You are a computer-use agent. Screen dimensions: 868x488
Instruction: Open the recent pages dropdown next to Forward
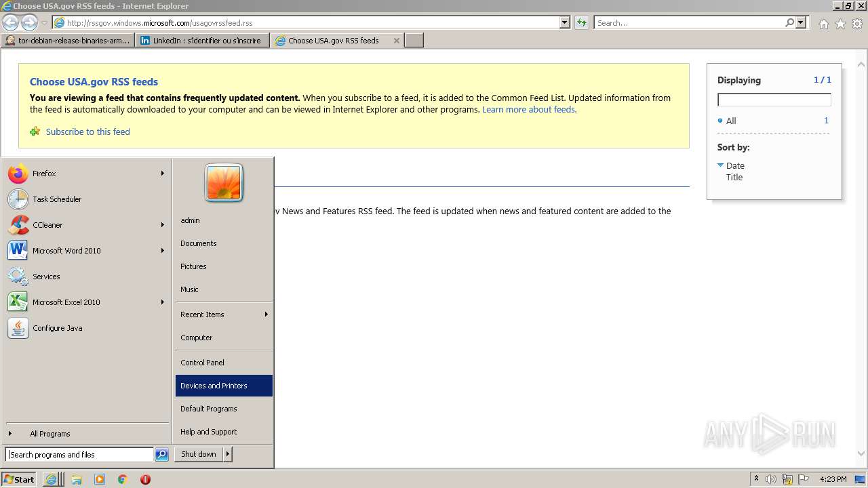click(44, 23)
